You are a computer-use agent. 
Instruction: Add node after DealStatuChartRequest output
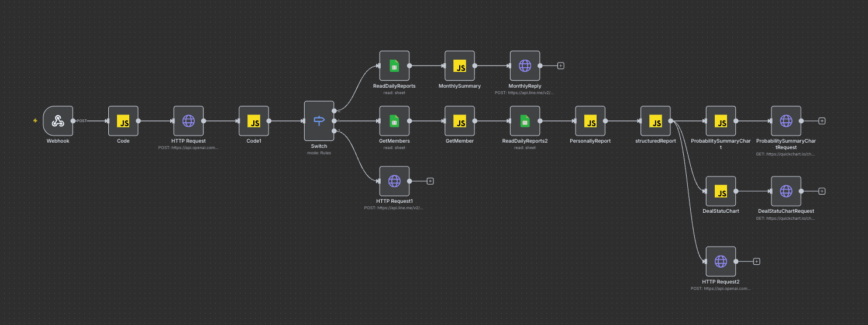pyautogui.click(x=822, y=191)
